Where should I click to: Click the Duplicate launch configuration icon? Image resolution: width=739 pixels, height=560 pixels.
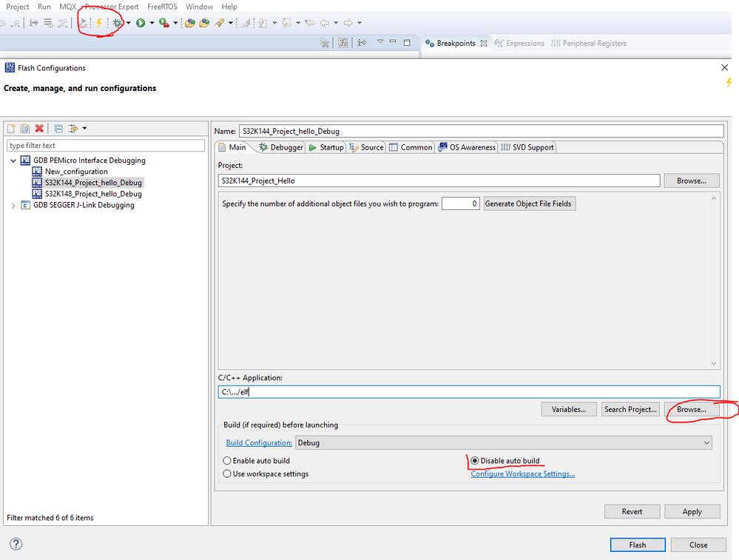coord(25,128)
